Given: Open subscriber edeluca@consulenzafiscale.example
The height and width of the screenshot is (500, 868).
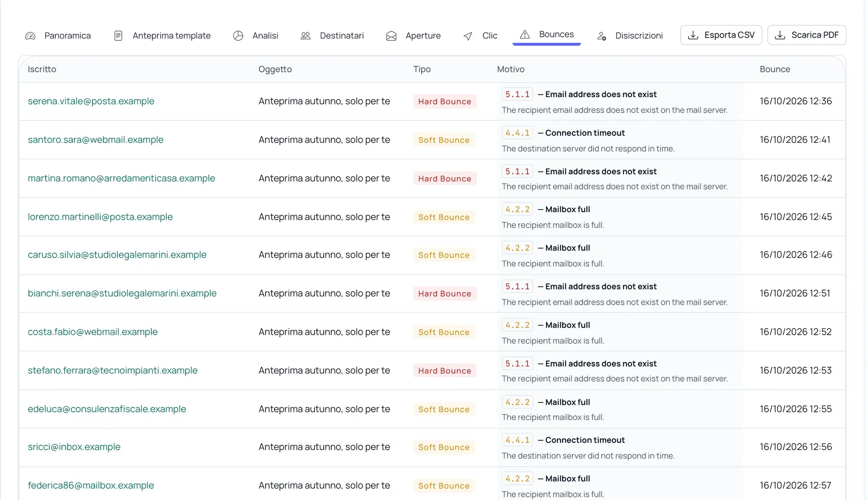Looking at the screenshot, I should click(107, 409).
